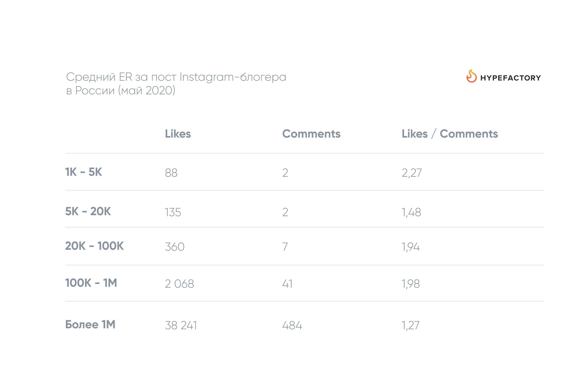Select the 2 068 likes value
The width and height of the screenshot is (588, 386).
tap(179, 284)
